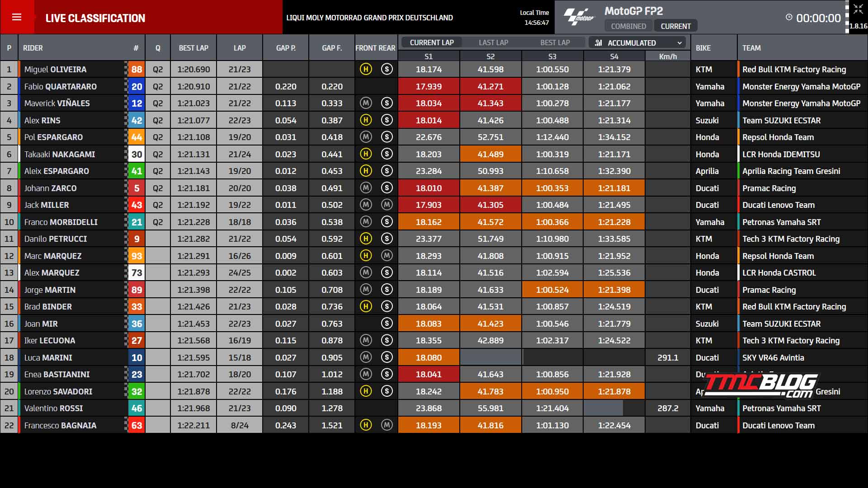Click Rossi's speed value 287.2
The width and height of the screenshot is (868, 488).
click(668, 408)
